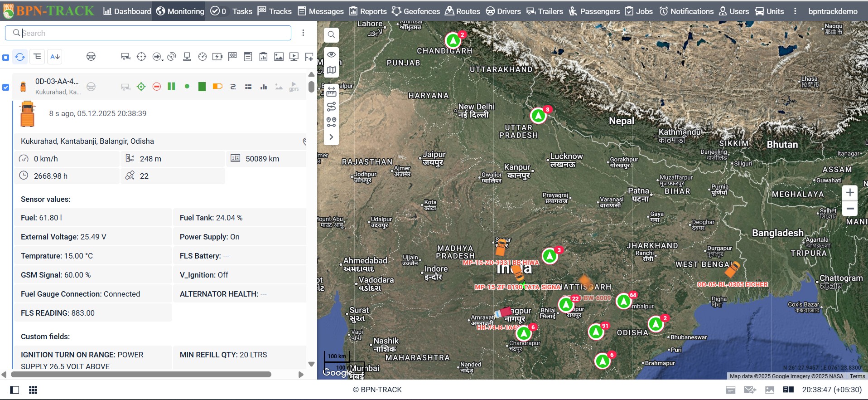Open the top bar three-dot more menu
Viewport: 868px width, 400px height.
click(795, 11)
